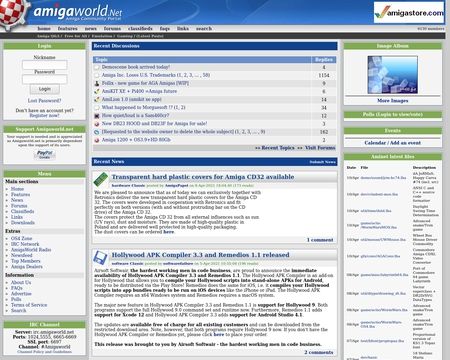
Task: Open Terms of Service in sidebar Information
Action: tap(29, 305)
